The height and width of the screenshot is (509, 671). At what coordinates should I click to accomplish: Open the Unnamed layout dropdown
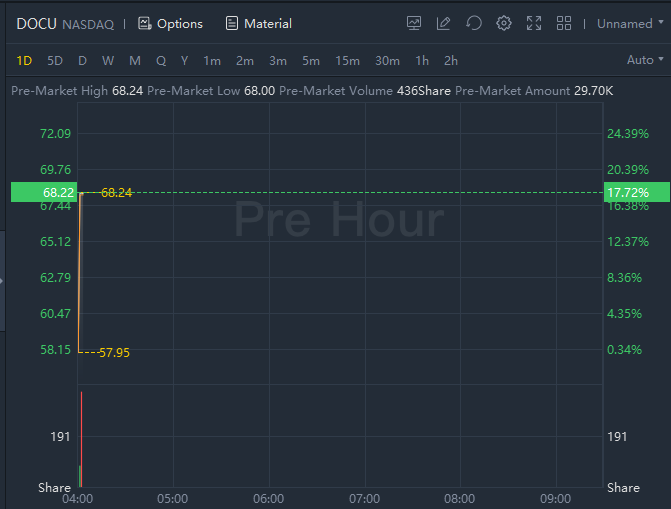pyautogui.click(x=630, y=23)
